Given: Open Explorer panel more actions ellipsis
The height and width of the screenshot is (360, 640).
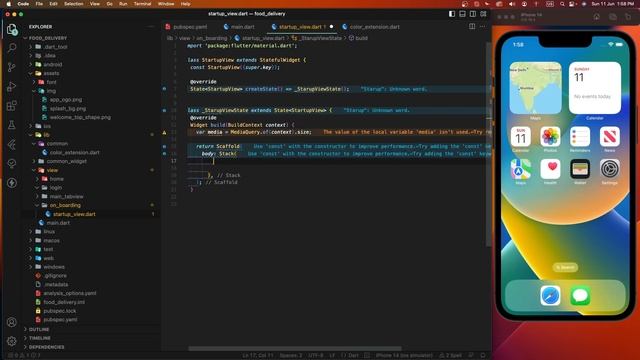Looking at the screenshot, I should point(151,27).
